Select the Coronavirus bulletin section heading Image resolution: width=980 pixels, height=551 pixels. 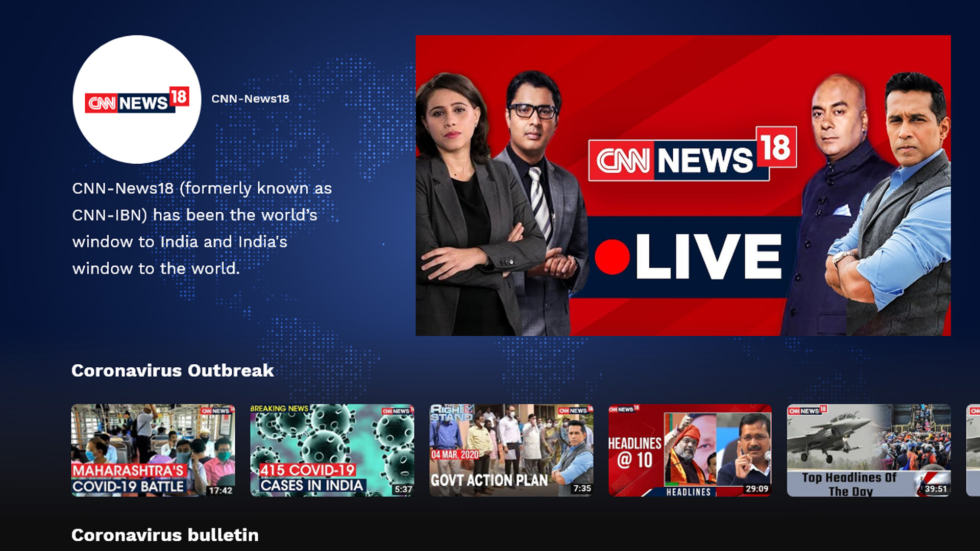[x=165, y=535]
